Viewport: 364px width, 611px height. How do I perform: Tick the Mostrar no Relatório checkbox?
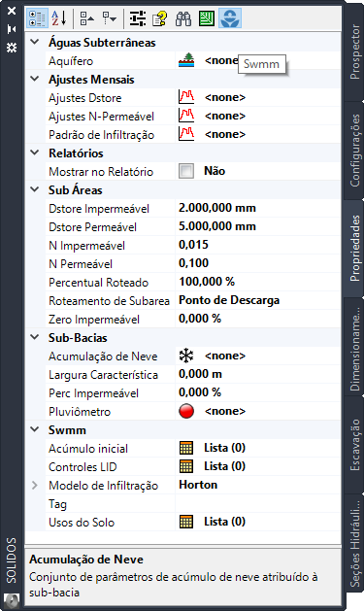[x=186, y=171]
